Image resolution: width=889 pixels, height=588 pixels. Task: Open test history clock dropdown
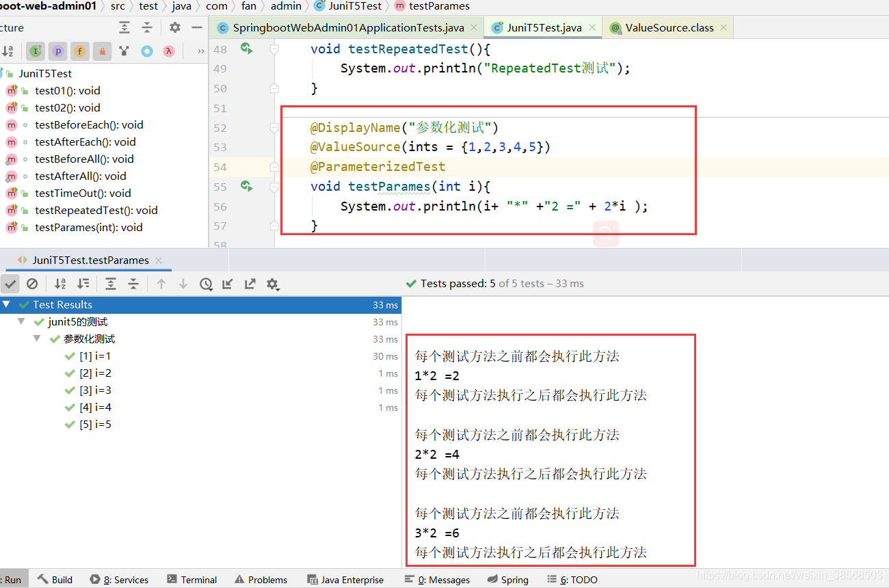tap(206, 284)
